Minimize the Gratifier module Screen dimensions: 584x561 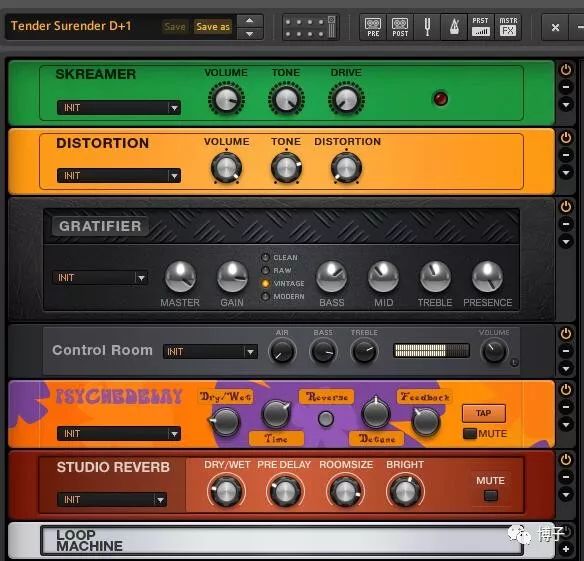[x=566, y=224]
